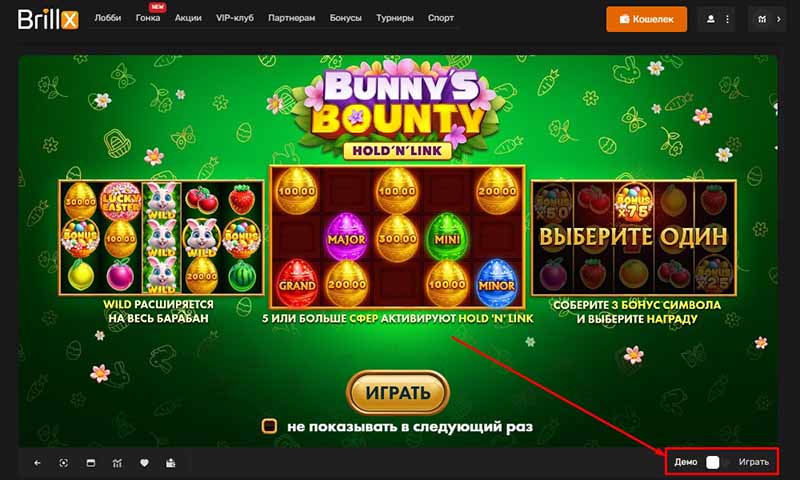Open the user profile icon
Image resolution: width=800 pixels, height=480 pixels.
coord(710,19)
